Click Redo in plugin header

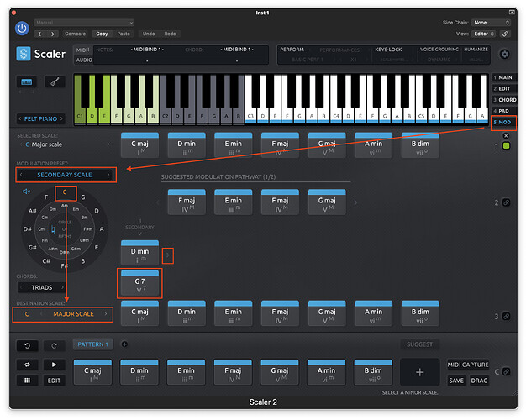[x=170, y=34]
